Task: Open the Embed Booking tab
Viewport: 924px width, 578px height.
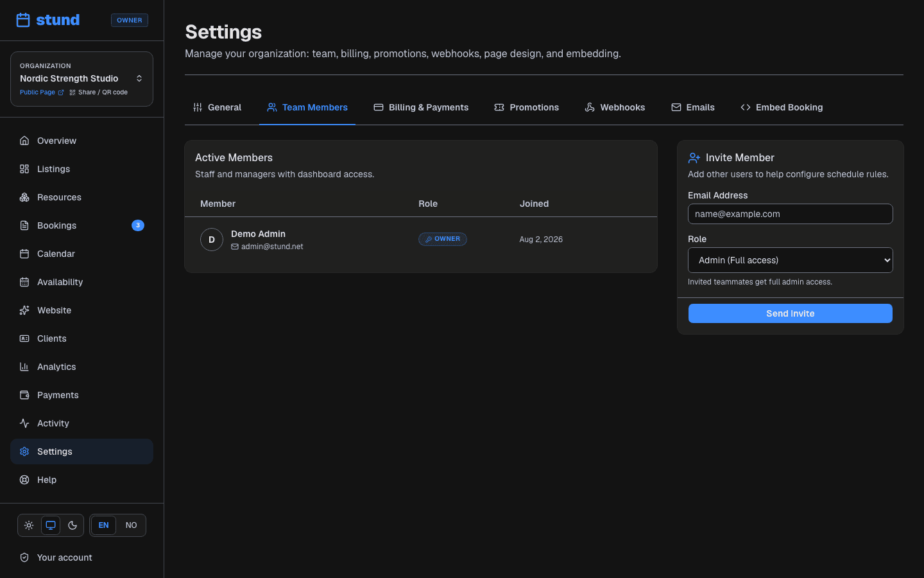Action: [782, 107]
